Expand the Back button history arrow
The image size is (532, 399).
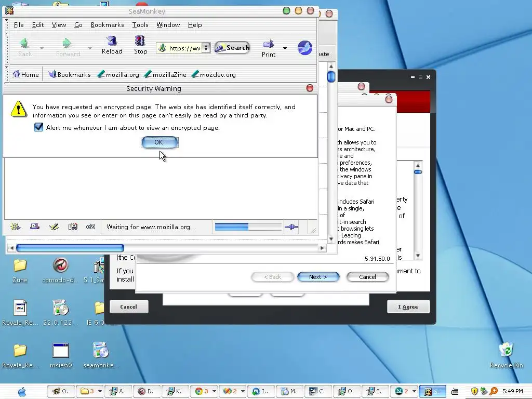(42, 48)
